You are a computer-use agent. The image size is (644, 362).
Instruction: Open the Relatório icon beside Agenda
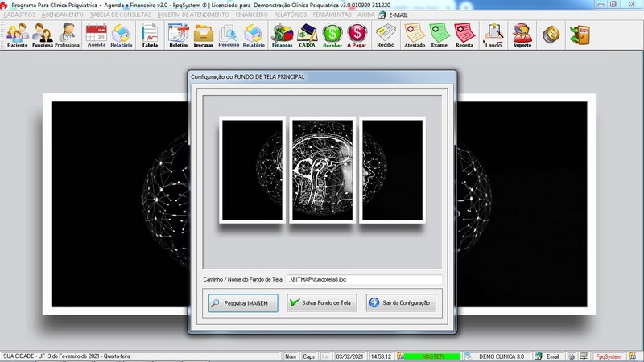click(x=122, y=35)
